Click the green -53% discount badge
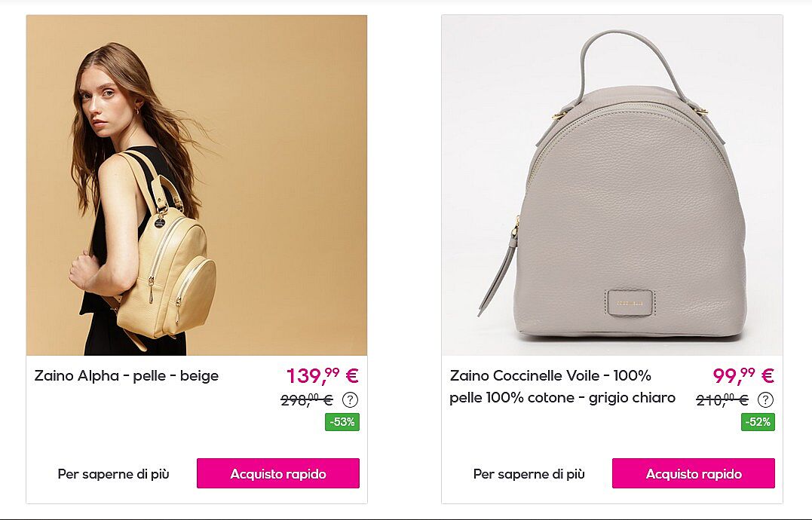 [342, 422]
